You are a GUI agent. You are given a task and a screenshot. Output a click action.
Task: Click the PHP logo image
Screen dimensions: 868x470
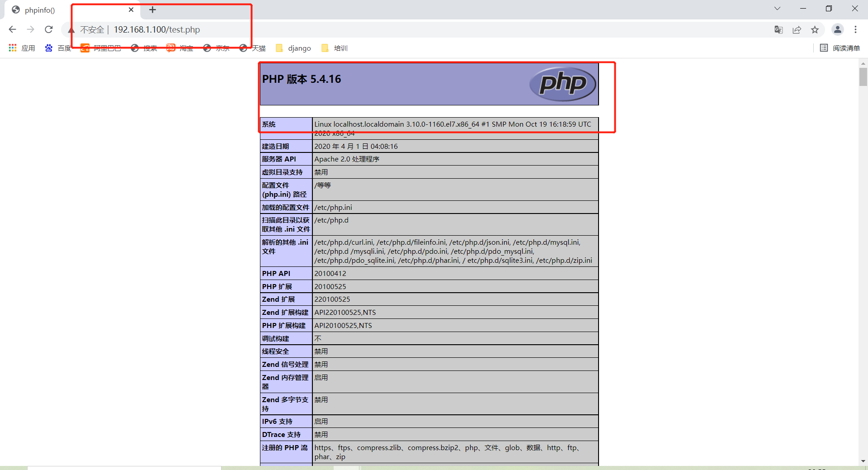click(563, 84)
